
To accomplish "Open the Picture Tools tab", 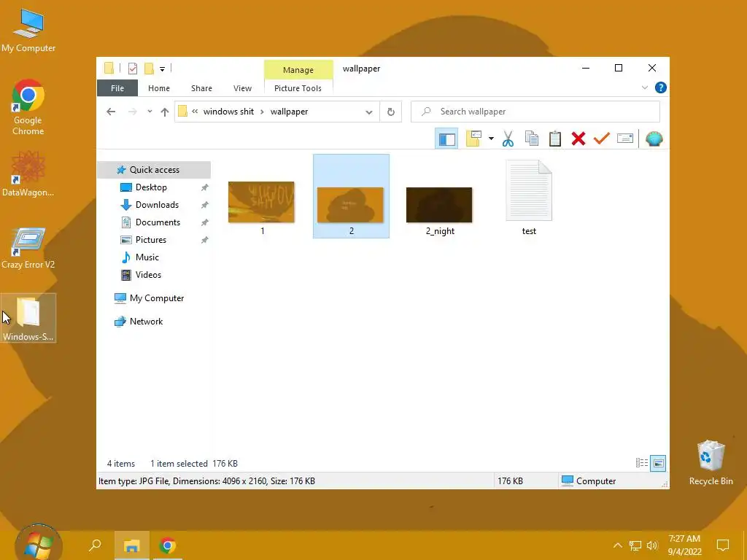I will tap(298, 88).
